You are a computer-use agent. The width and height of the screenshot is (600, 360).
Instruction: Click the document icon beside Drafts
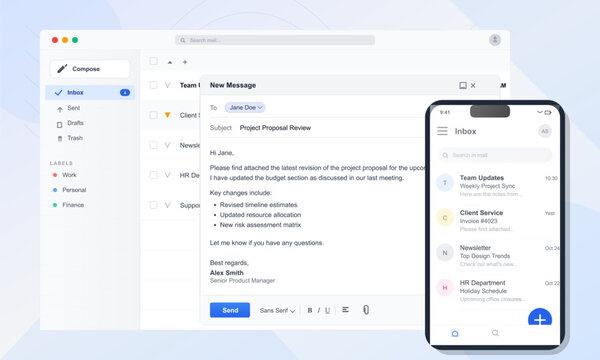pyautogui.click(x=59, y=125)
